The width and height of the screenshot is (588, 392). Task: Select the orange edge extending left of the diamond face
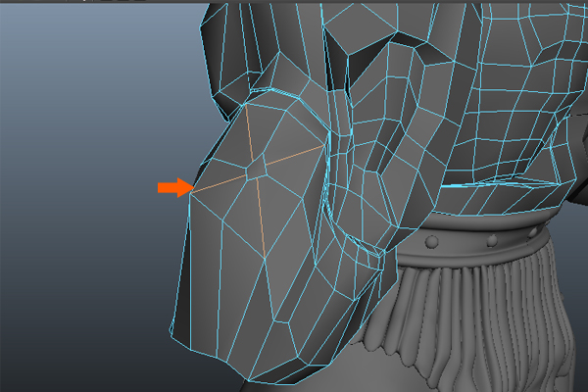point(219,184)
